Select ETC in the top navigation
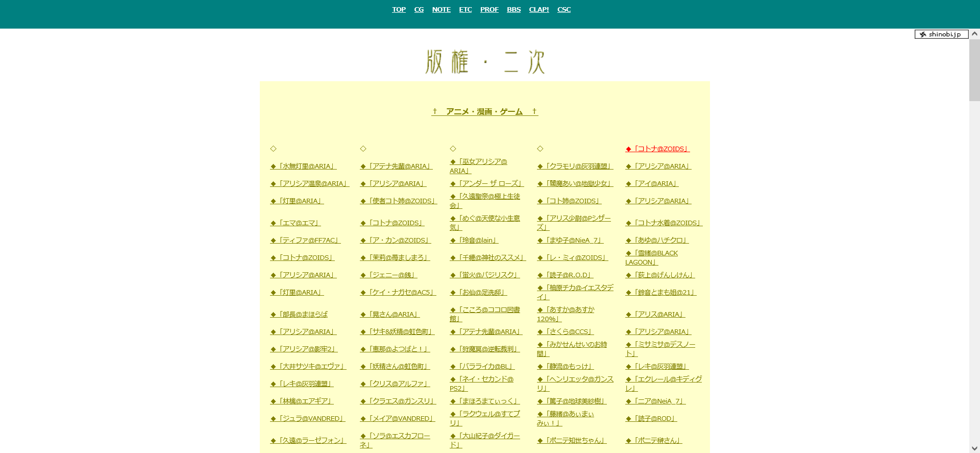 [465, 10]
